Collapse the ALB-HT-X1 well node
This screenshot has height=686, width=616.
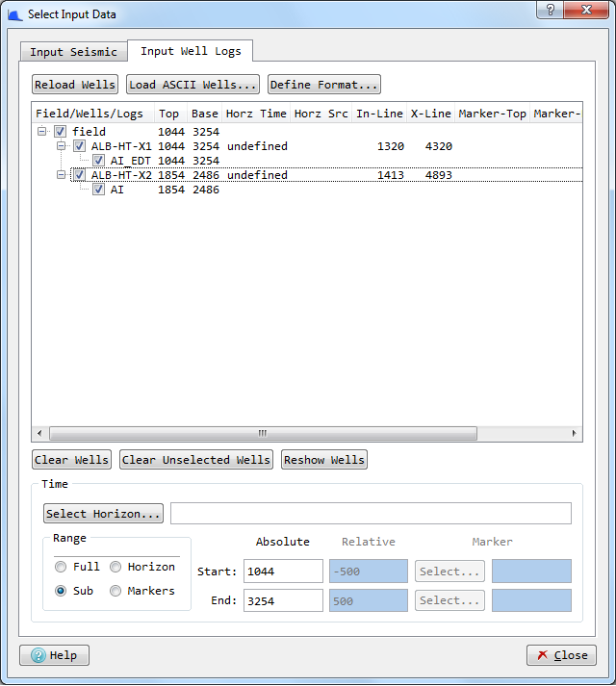point(62,145)
